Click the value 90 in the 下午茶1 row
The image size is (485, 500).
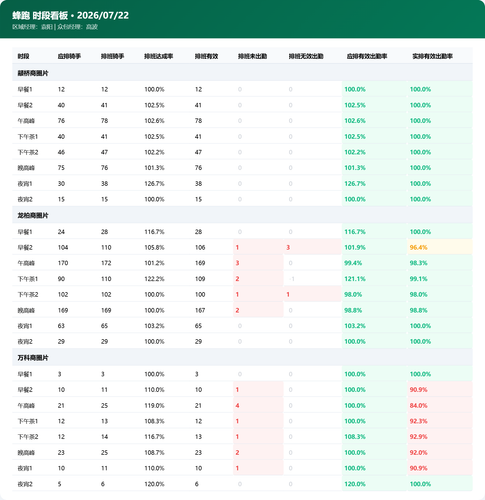pos(61,279)
